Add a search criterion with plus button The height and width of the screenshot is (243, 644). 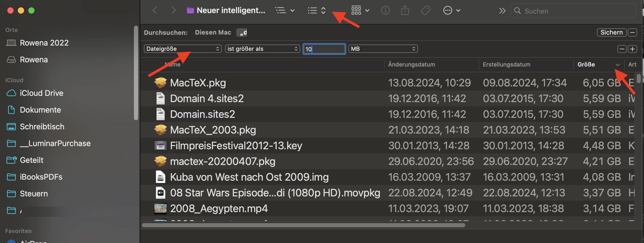[x=632, y=49]
